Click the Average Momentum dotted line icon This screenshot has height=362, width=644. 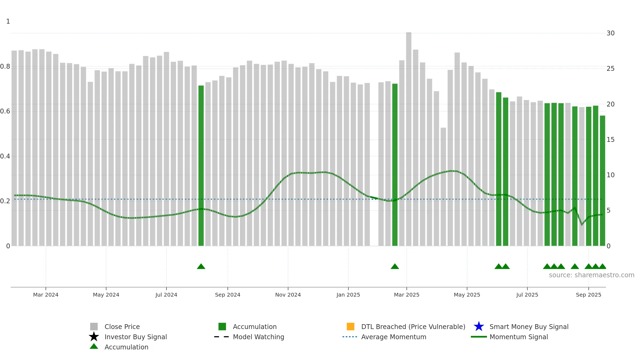(x=350, y=337)
